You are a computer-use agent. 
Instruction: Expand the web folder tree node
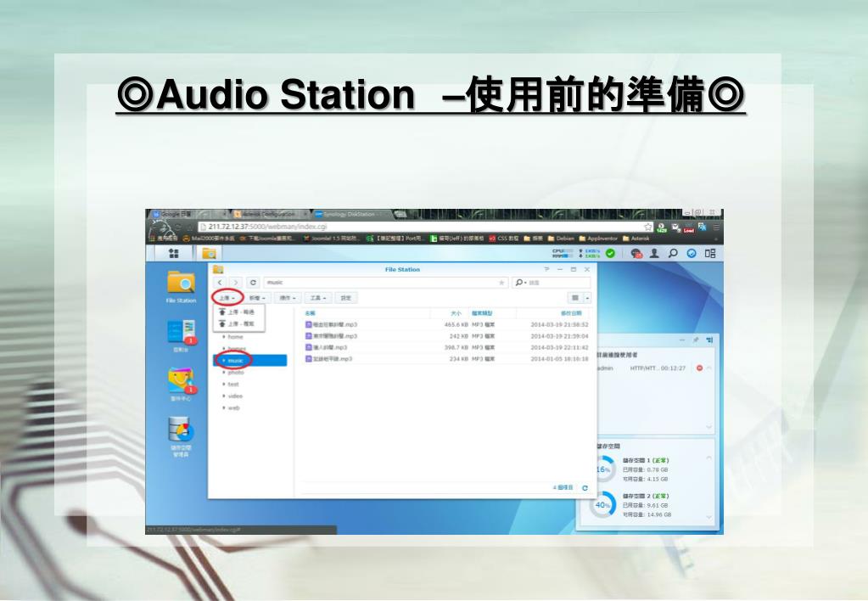click(224, 407)
